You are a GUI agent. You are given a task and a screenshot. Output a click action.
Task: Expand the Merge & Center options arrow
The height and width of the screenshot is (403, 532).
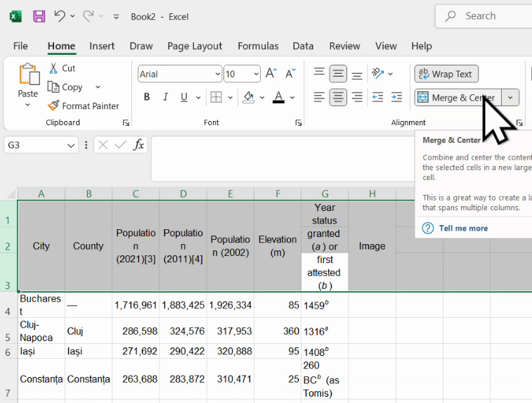(511, 98)
